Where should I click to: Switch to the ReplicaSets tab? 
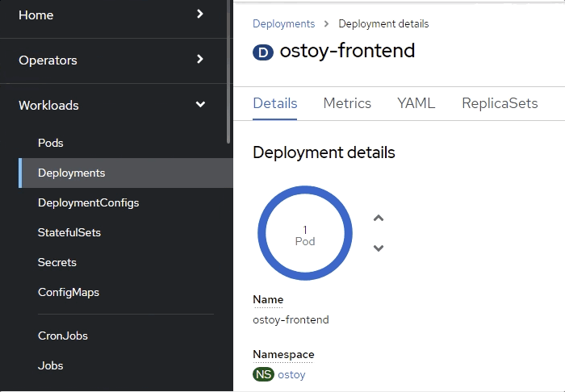(x=500, y=103)
